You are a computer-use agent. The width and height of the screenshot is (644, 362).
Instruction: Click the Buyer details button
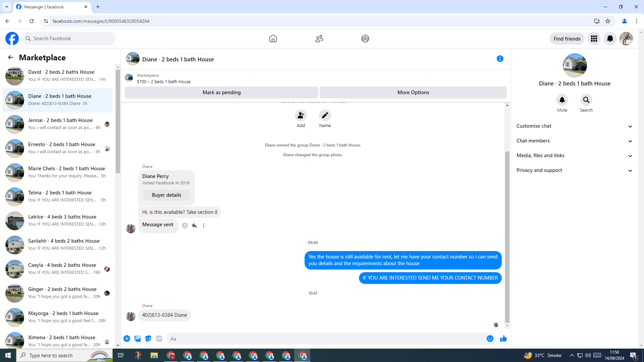[x=166, y=195]
